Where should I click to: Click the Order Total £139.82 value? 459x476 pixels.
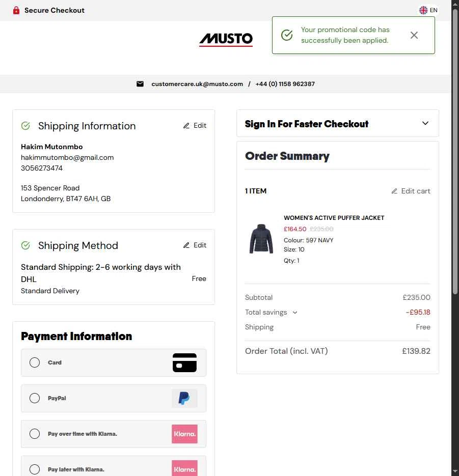coord(416,351)
